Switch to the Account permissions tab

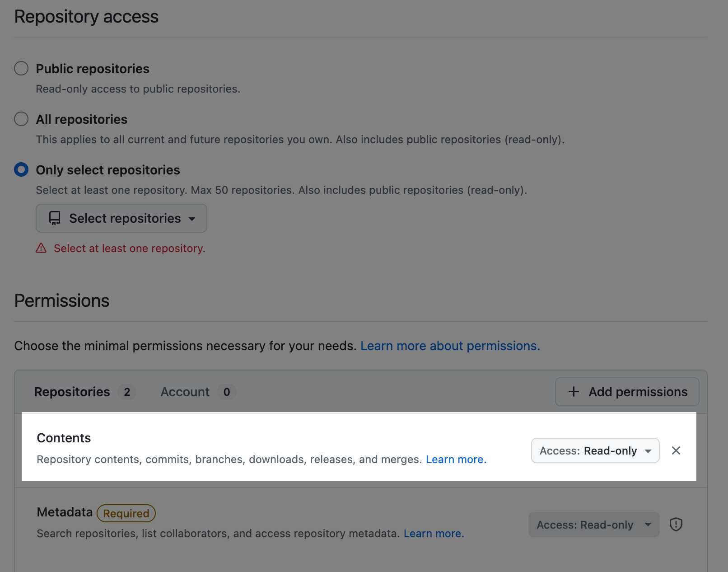(185, 392)
